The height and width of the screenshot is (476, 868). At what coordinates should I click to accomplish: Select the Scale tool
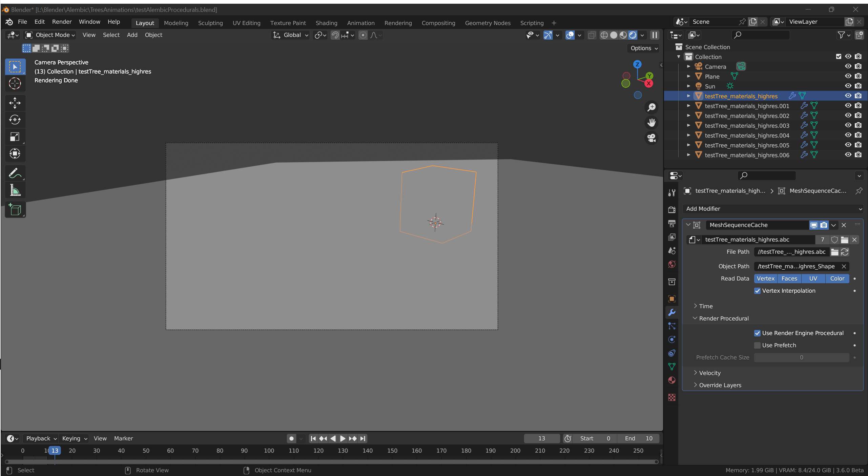coord(15,137)
